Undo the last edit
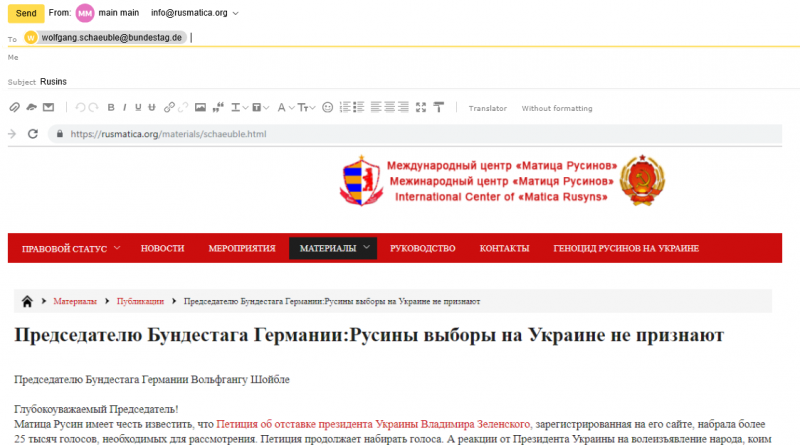 [x=80, y=107]
